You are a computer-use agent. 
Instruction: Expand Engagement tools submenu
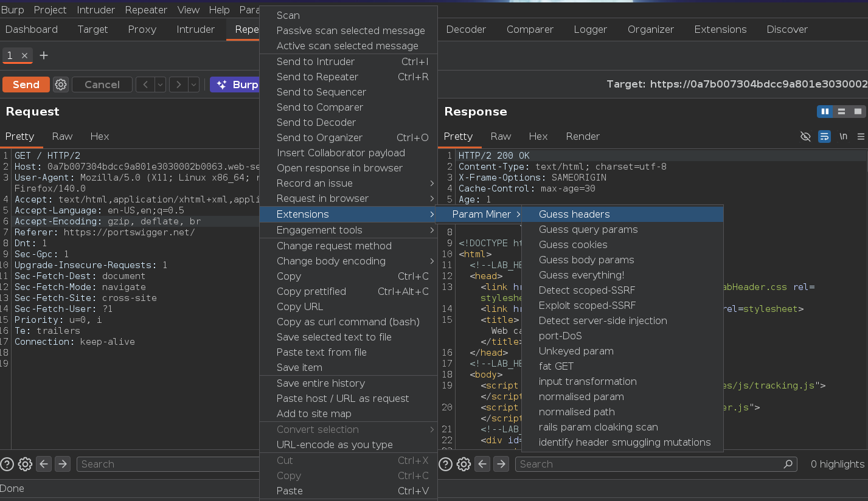pyautogui.click(x=349, y=230)
